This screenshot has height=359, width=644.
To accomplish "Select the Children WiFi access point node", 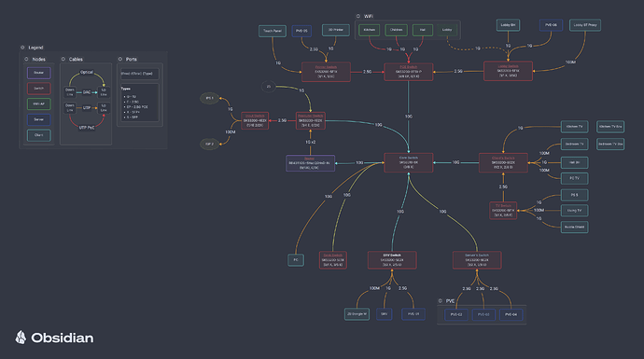I will [397, 30].
